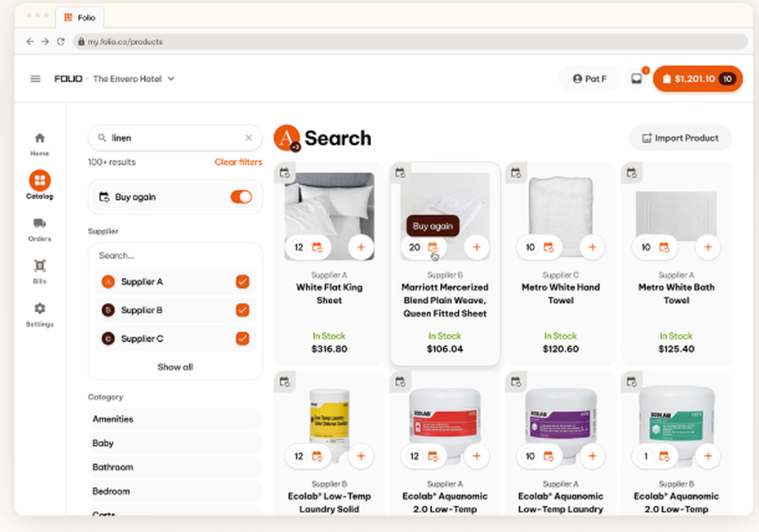Screen dimensions: 759x532
Task: Expand suppliers with Show all
Action: (x=175, y=367)
